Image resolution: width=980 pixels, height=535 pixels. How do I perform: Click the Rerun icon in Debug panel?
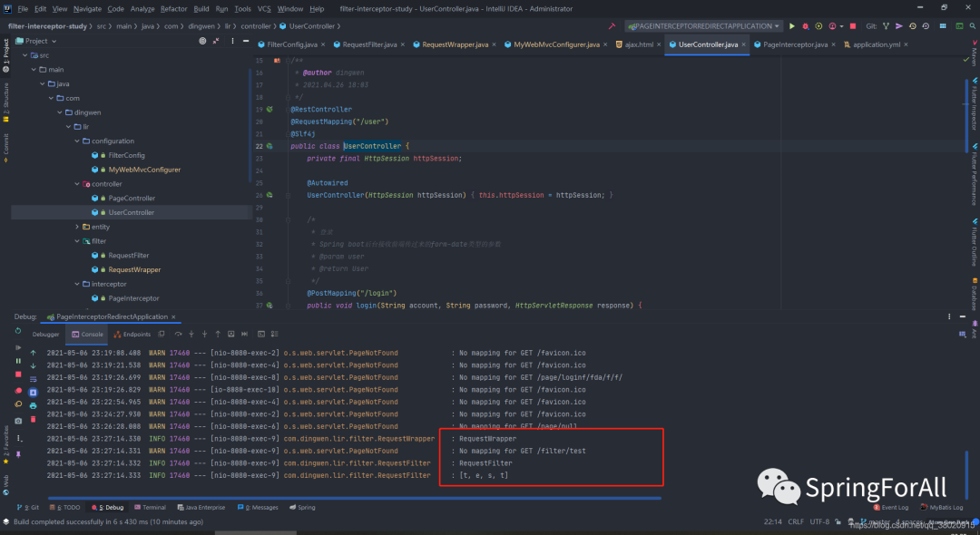tap(18, 331)
